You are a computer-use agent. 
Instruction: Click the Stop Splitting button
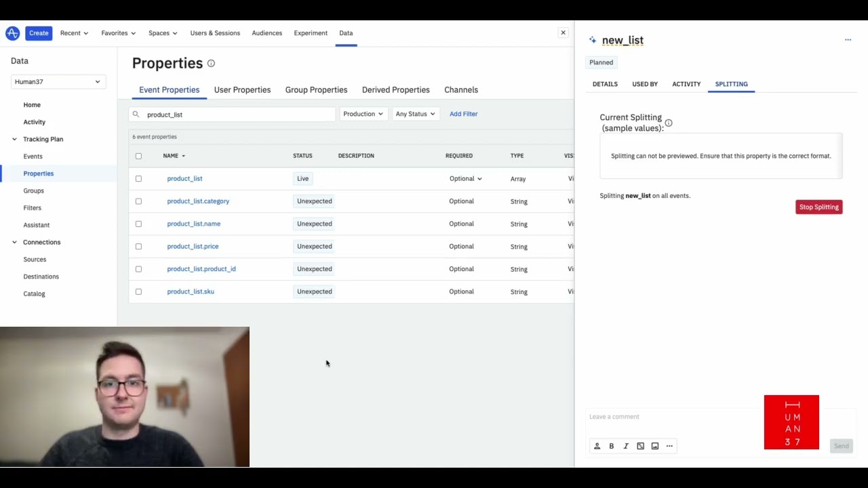click(x=819, y=207)
